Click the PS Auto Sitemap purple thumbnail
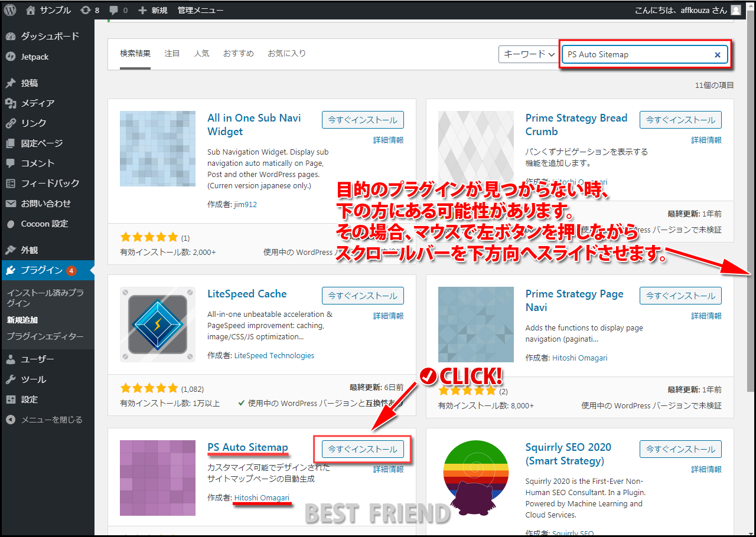 tap(158, 478)
